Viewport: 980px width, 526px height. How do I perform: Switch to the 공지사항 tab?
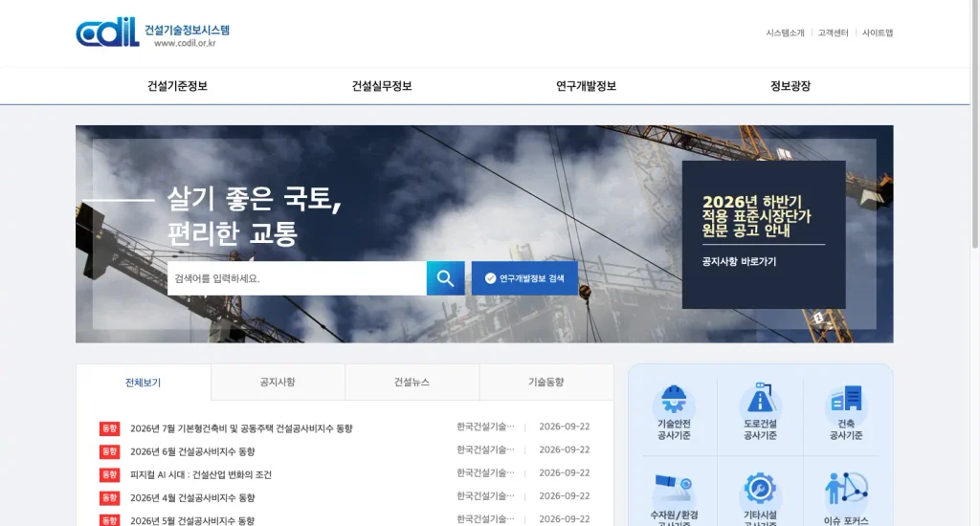pos(278,383)
